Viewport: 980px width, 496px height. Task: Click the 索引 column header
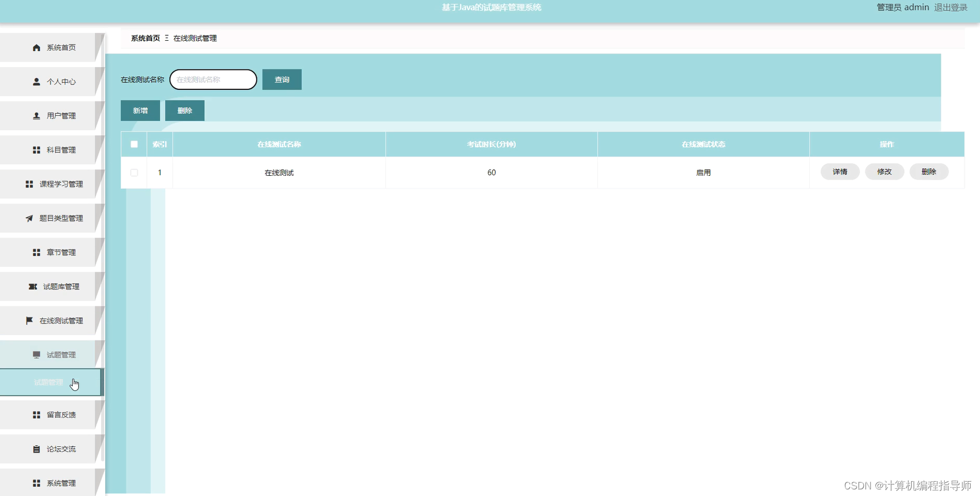160,144
